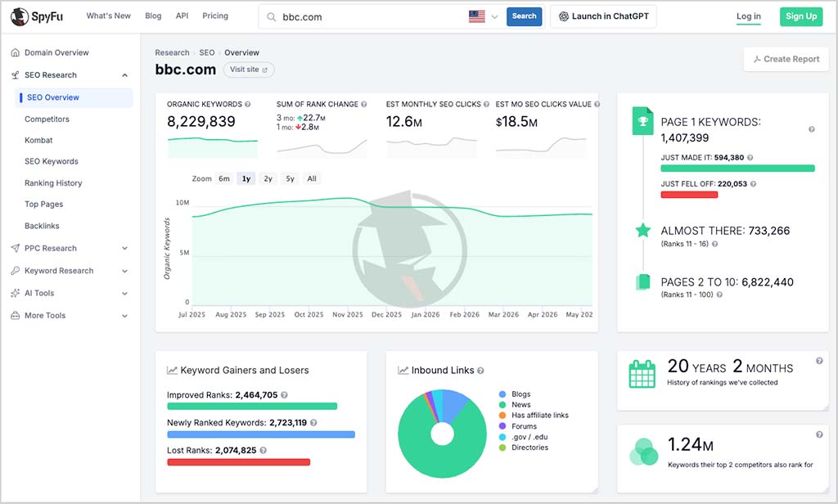Click the trophy icon for Page 1 Keywords
Image resolution: width=838 pixels, height=504 pixels.
(x=642, y=121)
